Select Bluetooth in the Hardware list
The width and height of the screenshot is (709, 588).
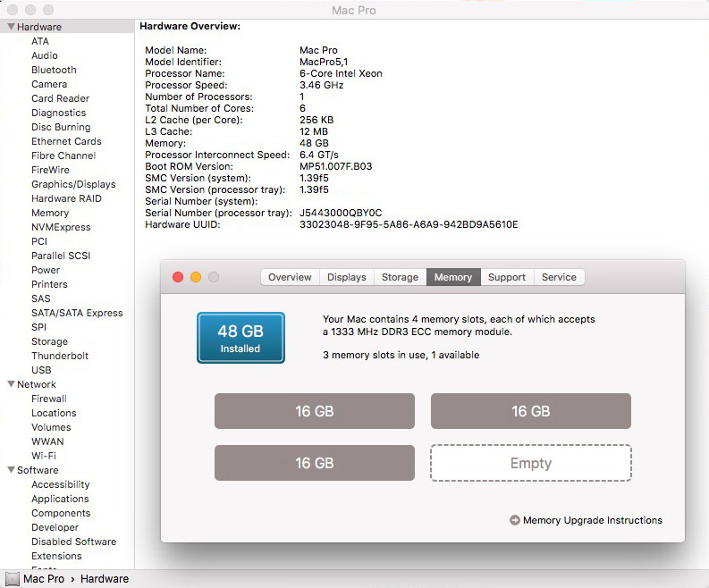point(54,70)
